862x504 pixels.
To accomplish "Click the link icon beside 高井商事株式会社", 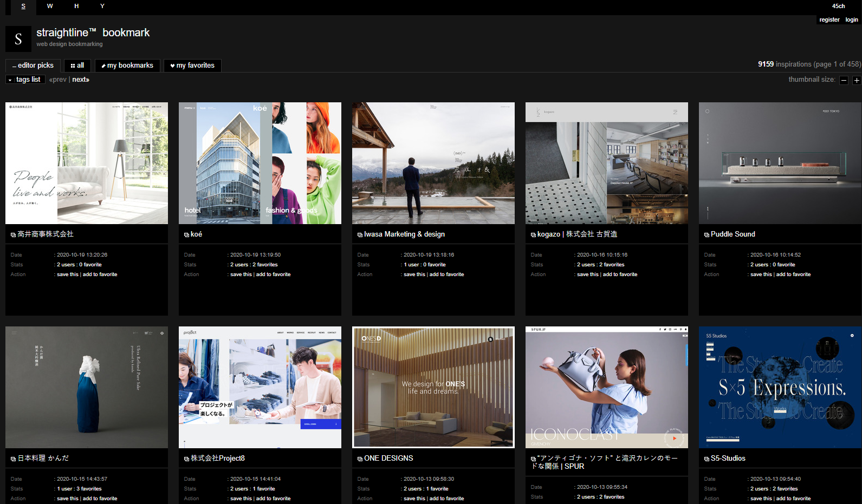I will tap(13, 235).
